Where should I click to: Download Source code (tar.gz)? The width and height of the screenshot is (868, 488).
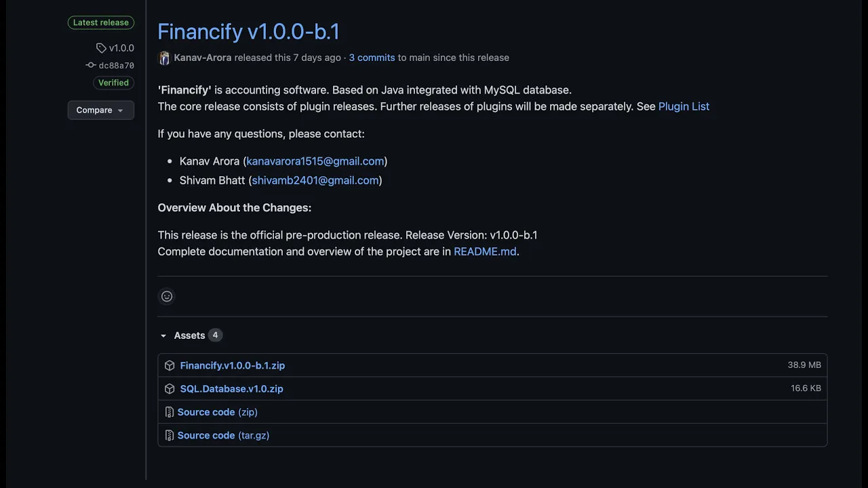click(x=224, y=435)
